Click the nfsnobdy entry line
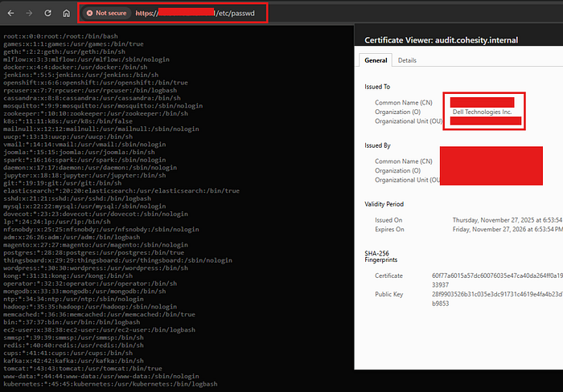 pos(101,229)
